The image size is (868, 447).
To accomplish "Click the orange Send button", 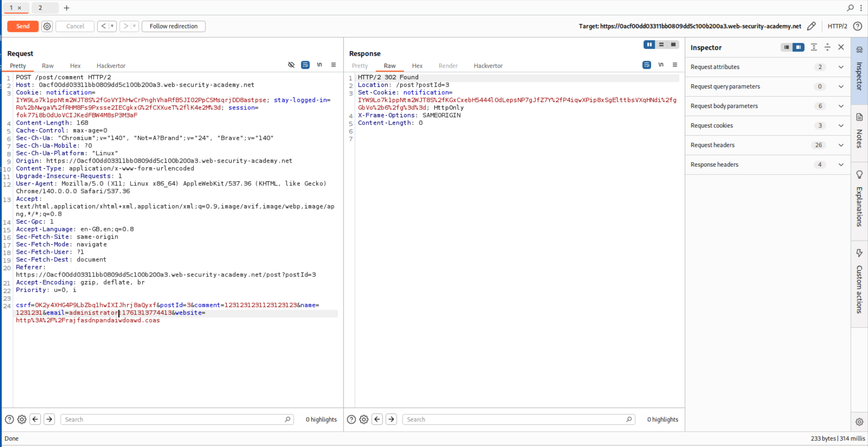I will pyautogui.click(x=23, y=26).
